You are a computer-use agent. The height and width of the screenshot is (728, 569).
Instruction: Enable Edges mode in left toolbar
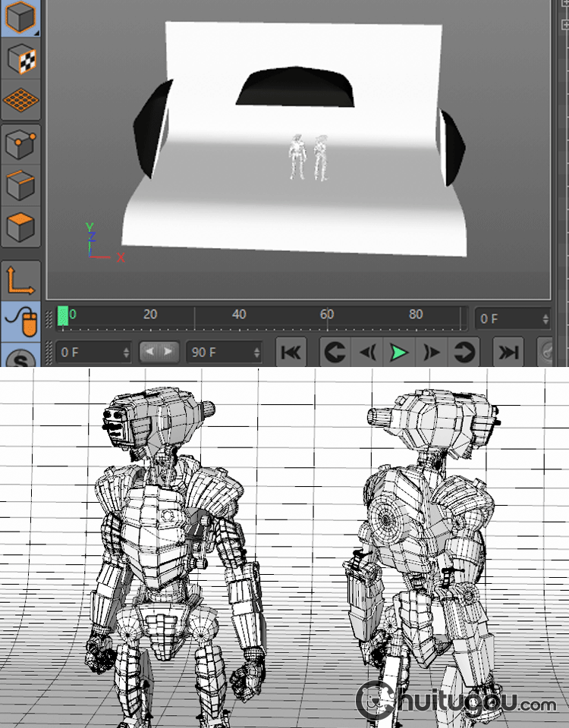20,185
